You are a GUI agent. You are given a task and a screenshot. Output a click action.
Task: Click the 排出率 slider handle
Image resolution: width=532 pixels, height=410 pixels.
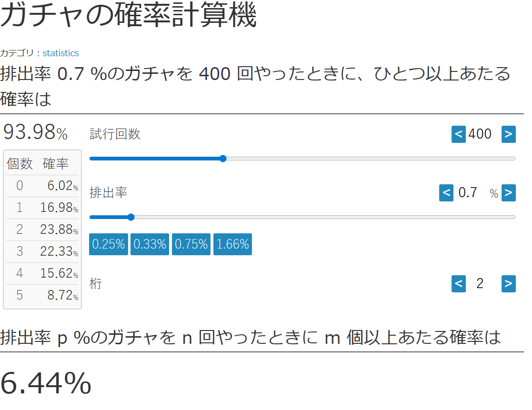click(x=131, y=217)
